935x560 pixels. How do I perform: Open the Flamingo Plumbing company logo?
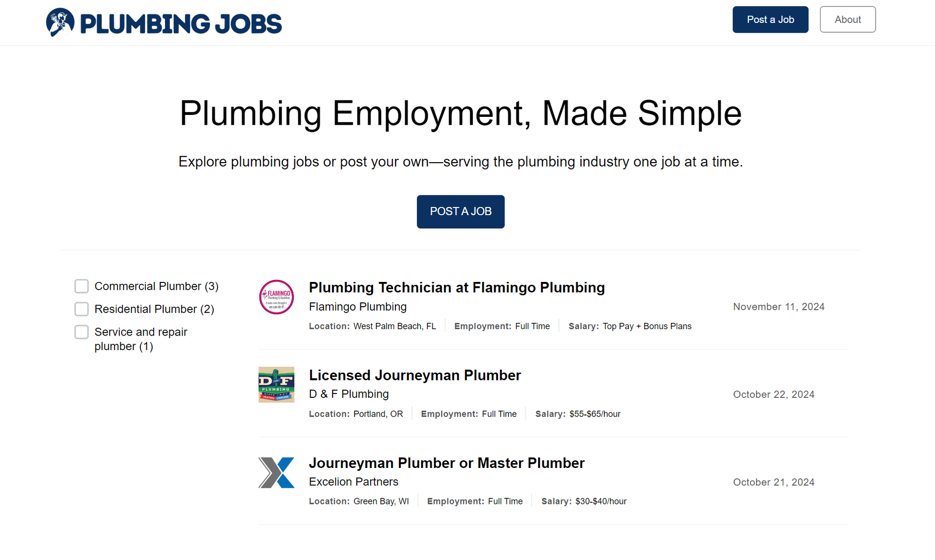[276, 297]
